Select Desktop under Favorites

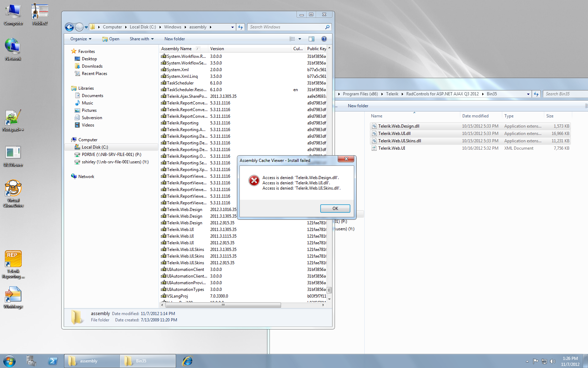tap(89, 59)
